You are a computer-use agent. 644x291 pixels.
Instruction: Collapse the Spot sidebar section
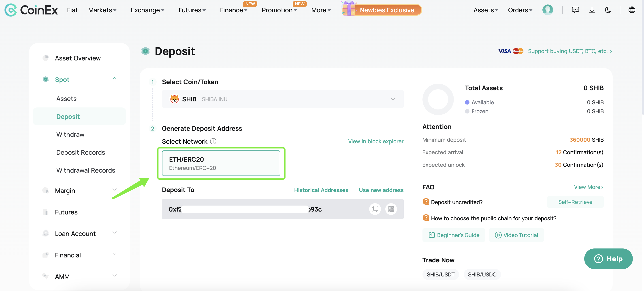(115, 79)
